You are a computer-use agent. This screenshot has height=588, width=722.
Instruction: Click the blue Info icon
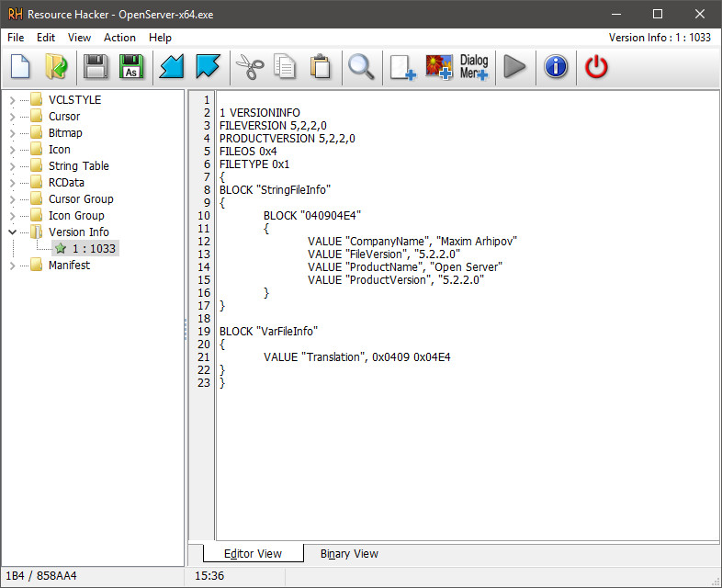point(556,67)
